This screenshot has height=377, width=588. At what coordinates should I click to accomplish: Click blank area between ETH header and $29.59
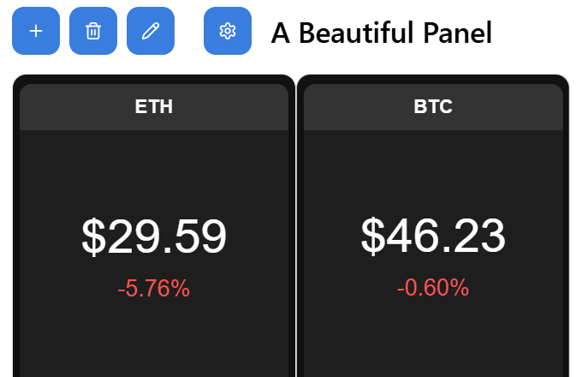coord(154,167)
